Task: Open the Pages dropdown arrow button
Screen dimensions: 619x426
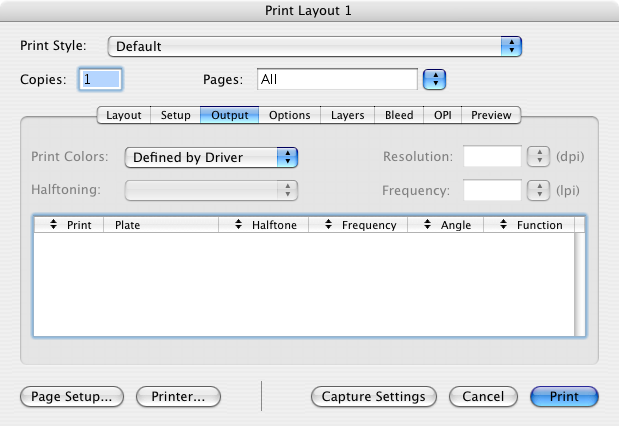Action: pyautogui.click(x=434, y=79)
